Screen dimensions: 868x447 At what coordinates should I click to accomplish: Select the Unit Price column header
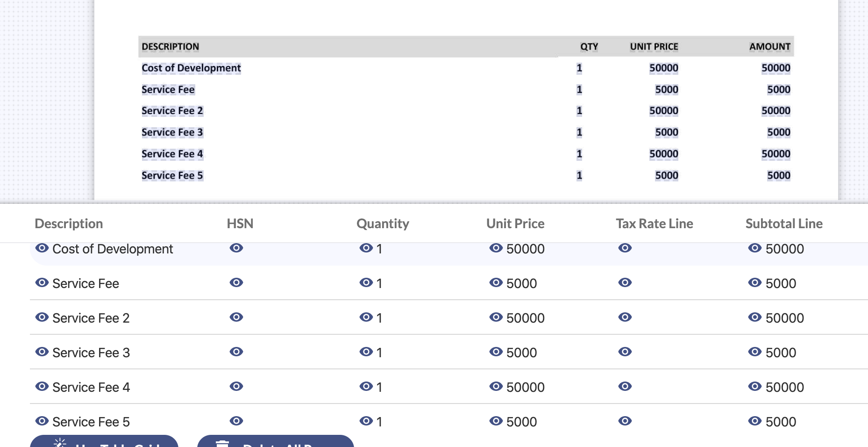[515, 223]
